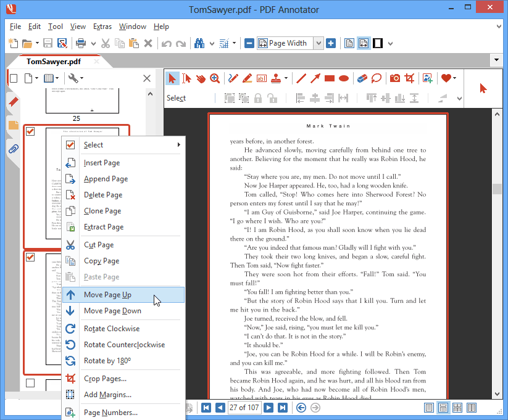Viewport: 508px width, 420px height.
Task: Take a snapshot with camera tool
Action: tap(395, 78)
